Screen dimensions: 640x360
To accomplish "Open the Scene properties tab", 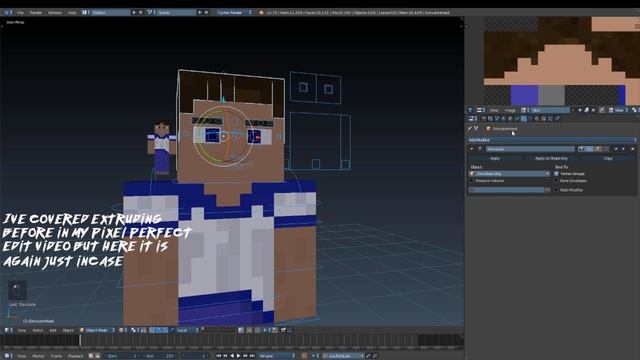I will pos(497,118).
